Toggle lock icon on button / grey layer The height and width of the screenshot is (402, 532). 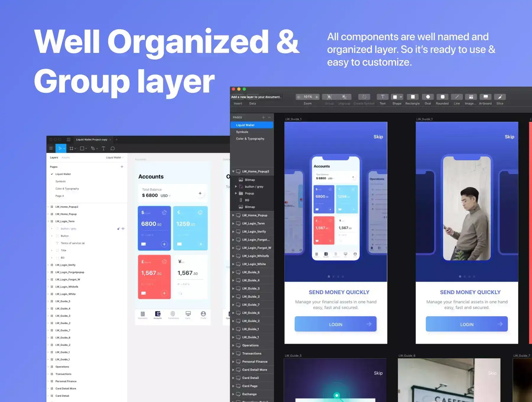pos(119,228)
